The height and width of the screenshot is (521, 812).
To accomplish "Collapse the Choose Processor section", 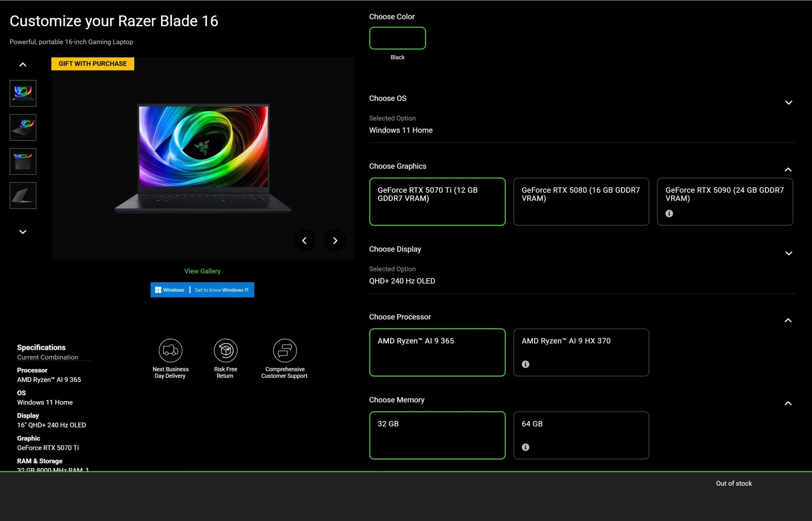I will click(788, 320).
